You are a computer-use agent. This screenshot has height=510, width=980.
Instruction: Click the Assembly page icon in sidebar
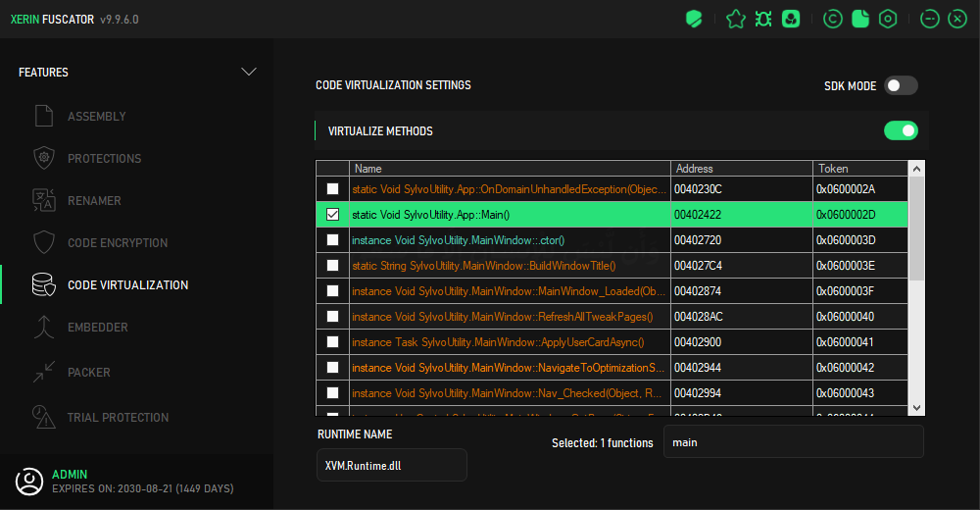(x=44, y=116)
